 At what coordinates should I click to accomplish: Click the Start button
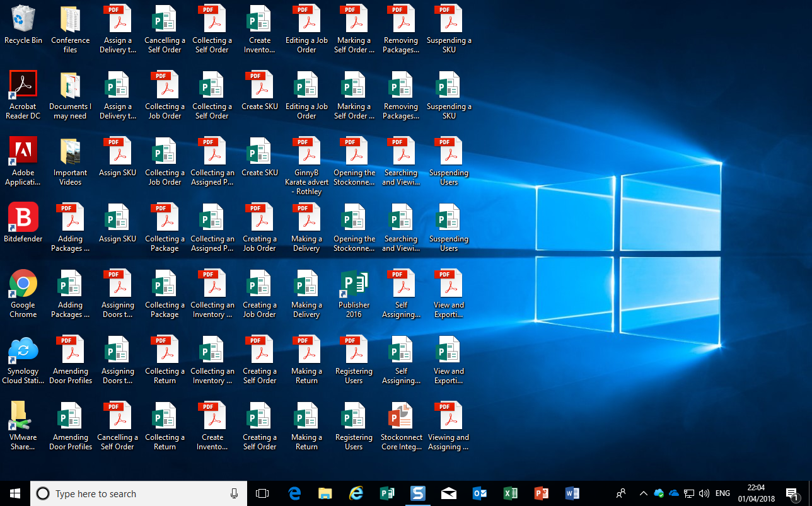click(x=14, y=493)
